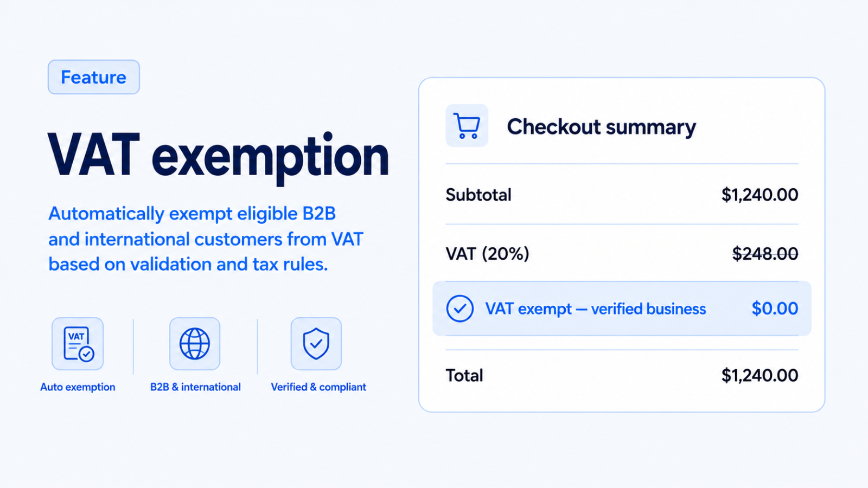Click the Total row label
868x488 pixels.
point(464,375)
